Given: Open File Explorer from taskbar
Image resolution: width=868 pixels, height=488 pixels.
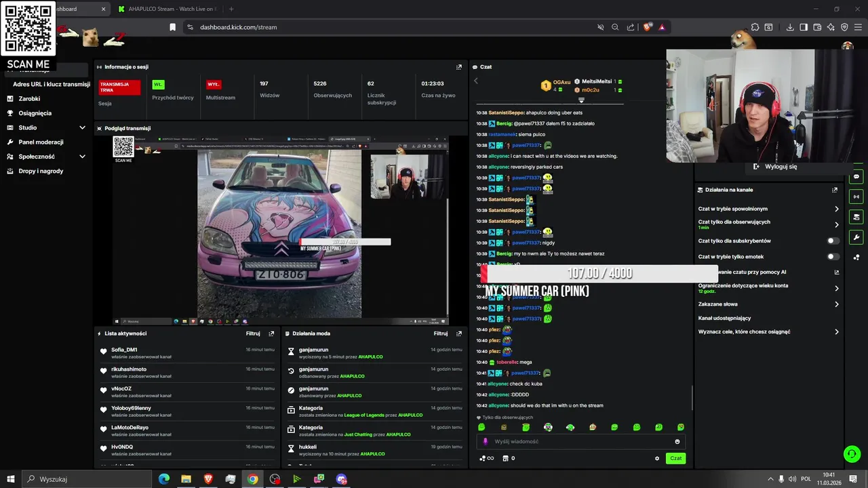Looking at the screenshot, I should 186,479.
